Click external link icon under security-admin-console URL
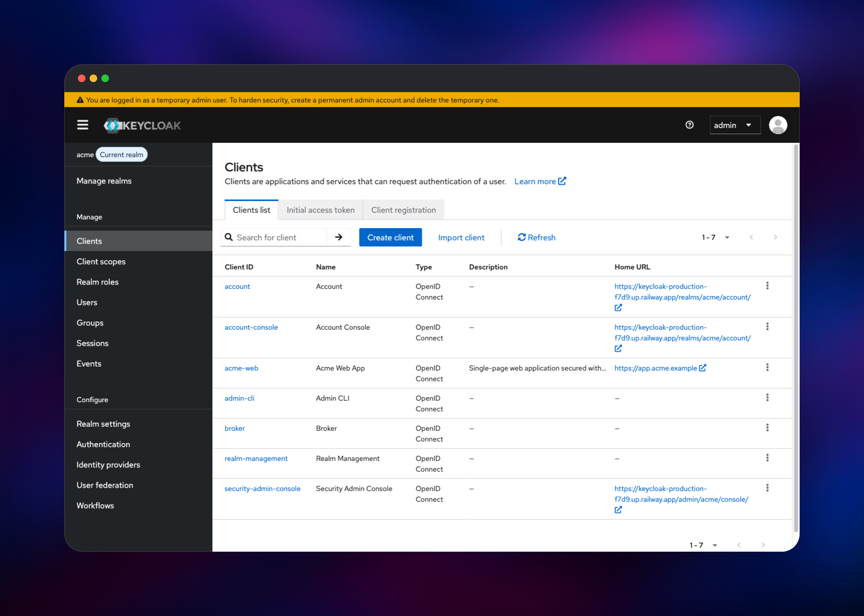864x616 pixels. point(618,510)
